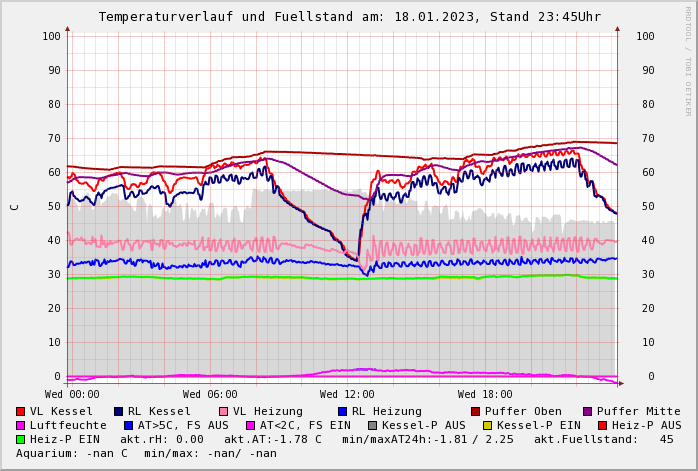Select the 'Heiz-P AUS' legend label

tap(646, 426)
